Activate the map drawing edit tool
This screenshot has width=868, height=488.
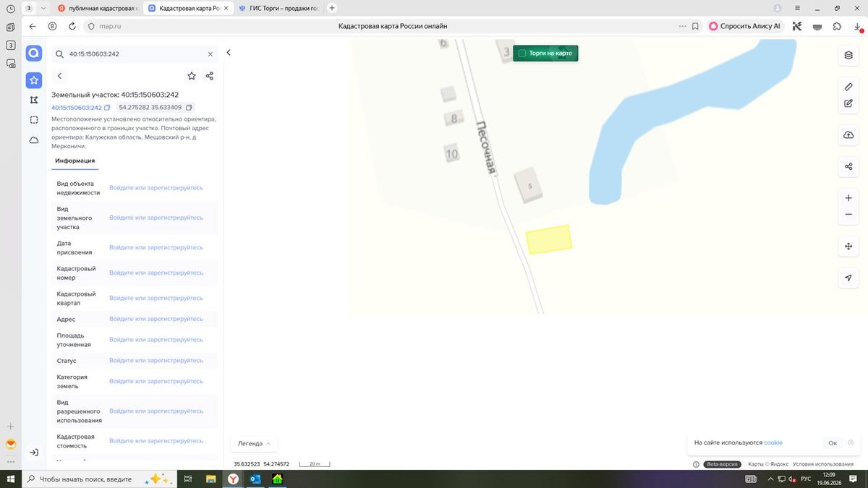pos(848,103)
